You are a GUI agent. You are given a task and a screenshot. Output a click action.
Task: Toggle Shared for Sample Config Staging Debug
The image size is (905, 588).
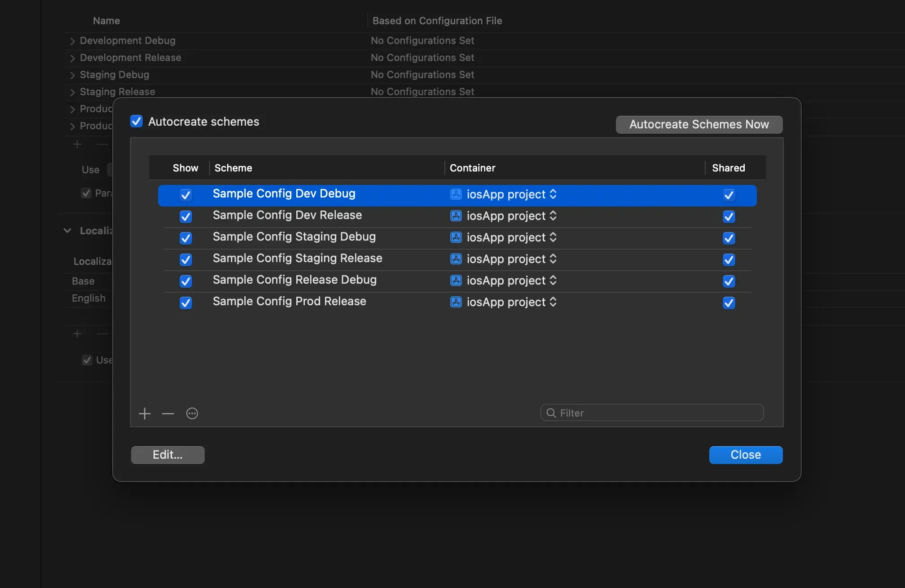point(729,238)
